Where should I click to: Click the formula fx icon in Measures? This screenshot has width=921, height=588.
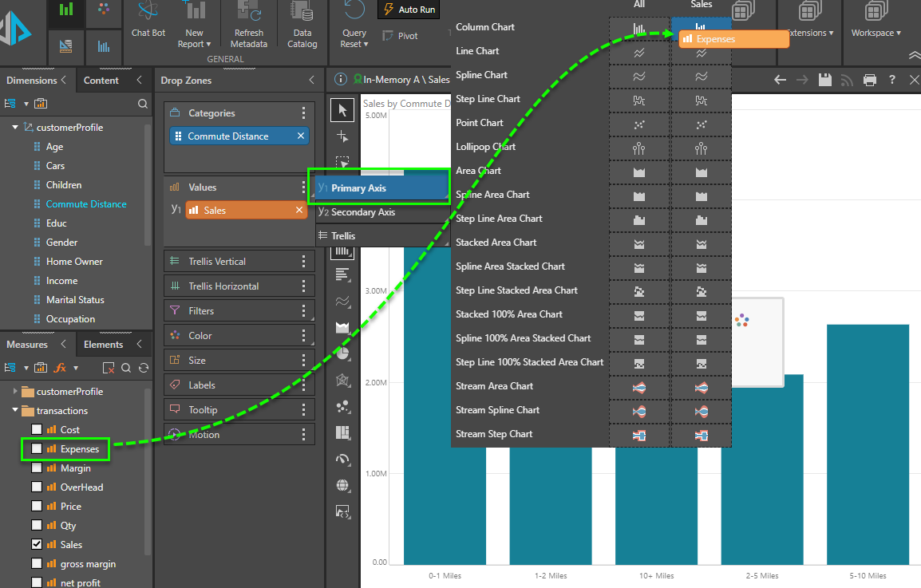[x=60, y=368]
